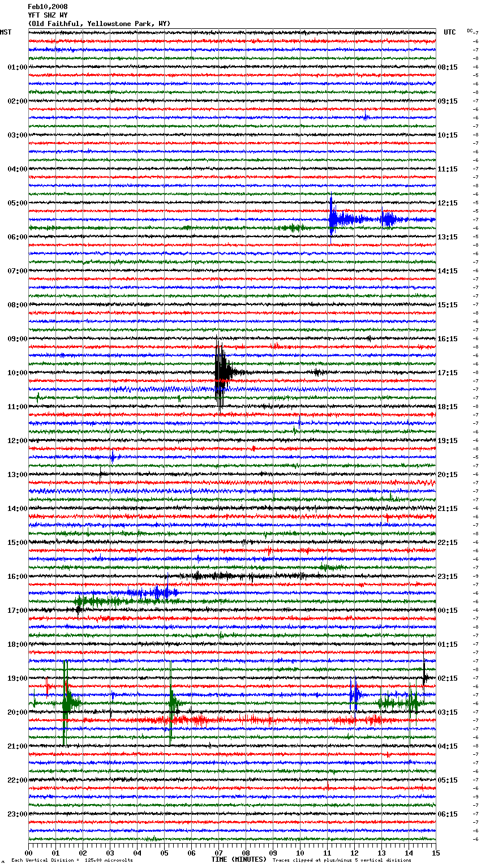
Task: Click minute '03' on the time axis
Action: [x=110, y=853]
